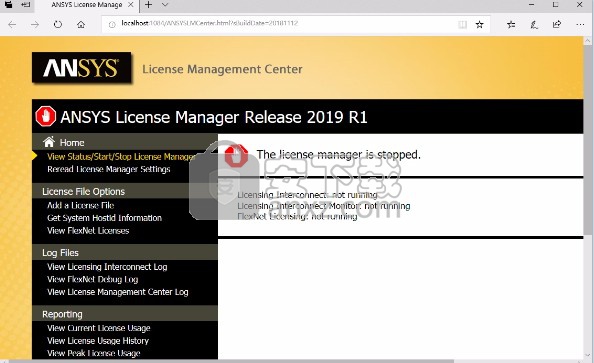Click 'ANSYS License Manager Release 2019 R1' title

pos(214,117)
